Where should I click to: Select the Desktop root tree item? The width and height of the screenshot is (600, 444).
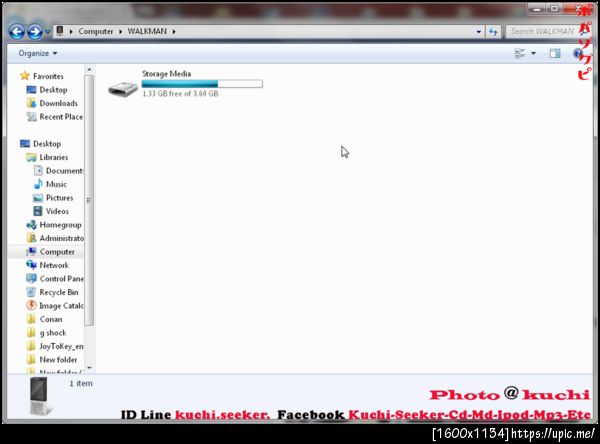coord(47,144)
